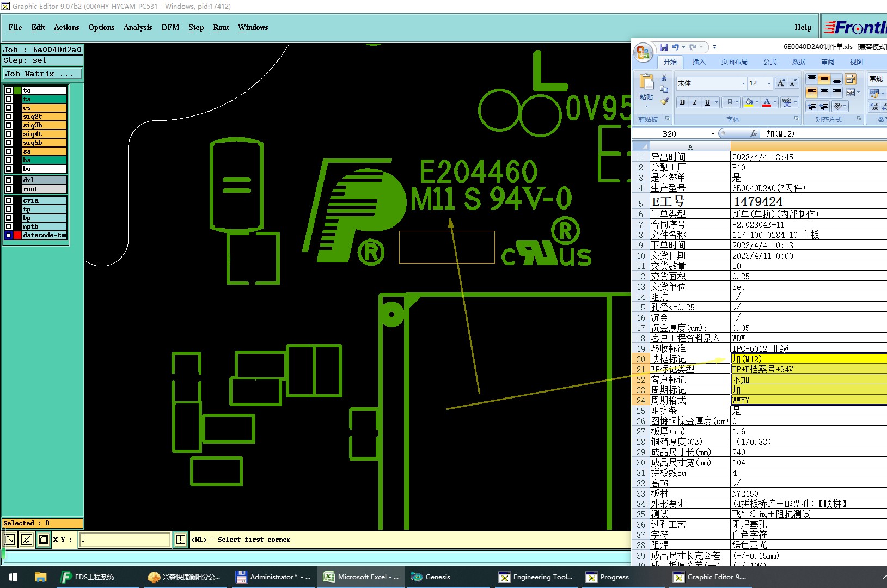Toggle visibility checkbox for layer rout
Viewport: 887px width, 588px height.
(9, 189)
